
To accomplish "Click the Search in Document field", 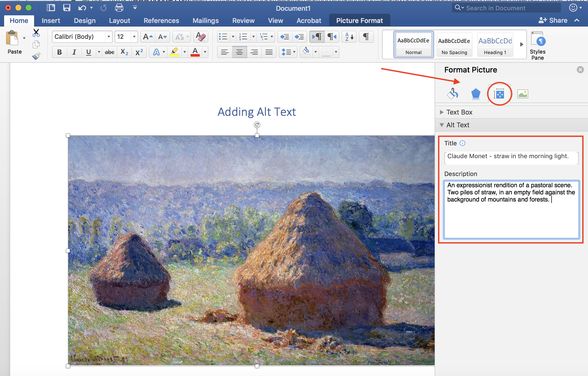I will 506,8.
